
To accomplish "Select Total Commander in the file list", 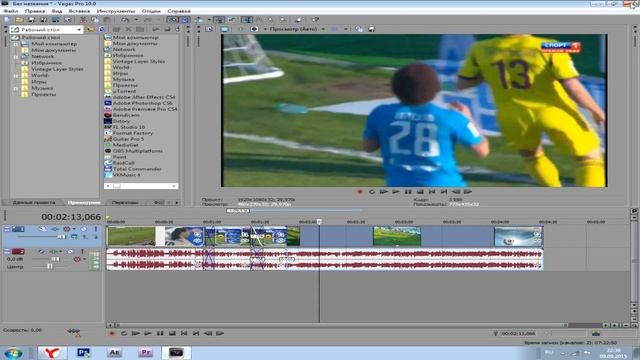I will click(137, 169).
